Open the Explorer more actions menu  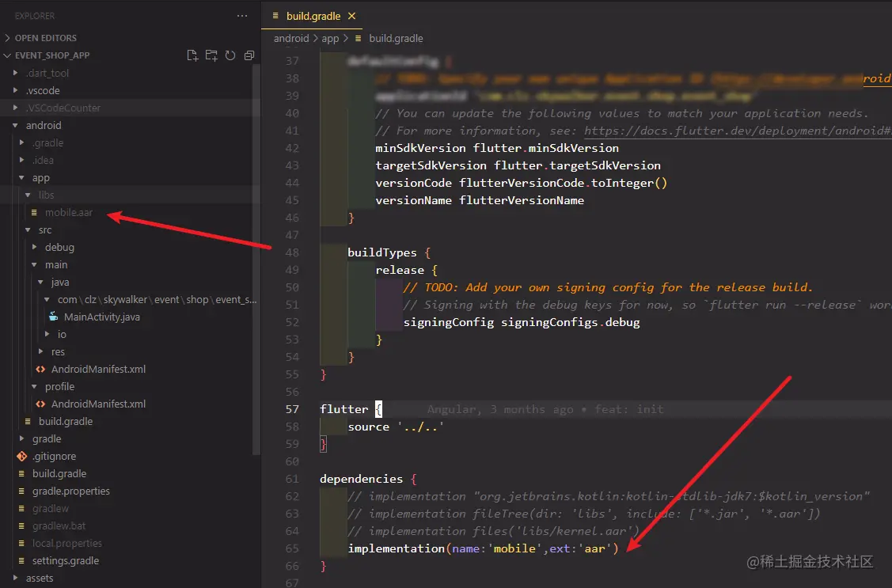[242, 16]
